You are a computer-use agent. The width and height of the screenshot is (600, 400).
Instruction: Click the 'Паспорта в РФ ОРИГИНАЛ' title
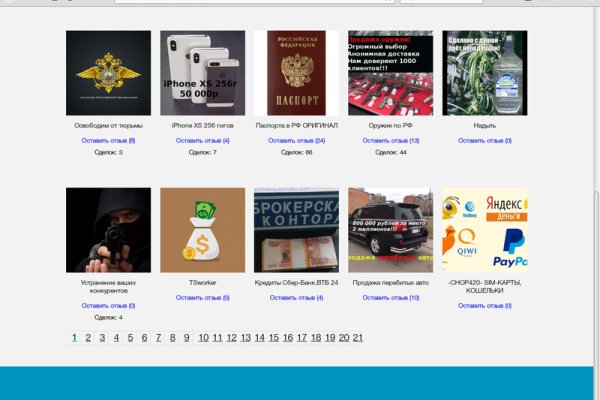[x=297, y=126]
